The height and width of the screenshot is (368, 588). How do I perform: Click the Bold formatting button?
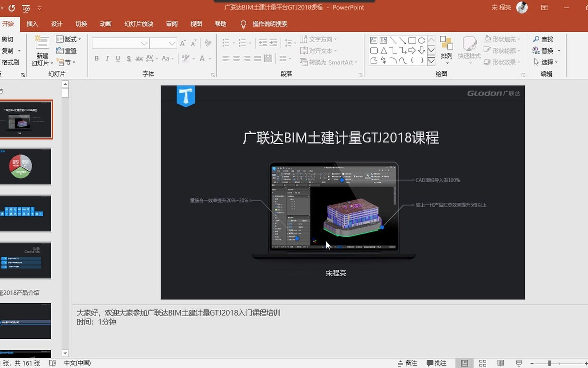[x=97, y=58]
